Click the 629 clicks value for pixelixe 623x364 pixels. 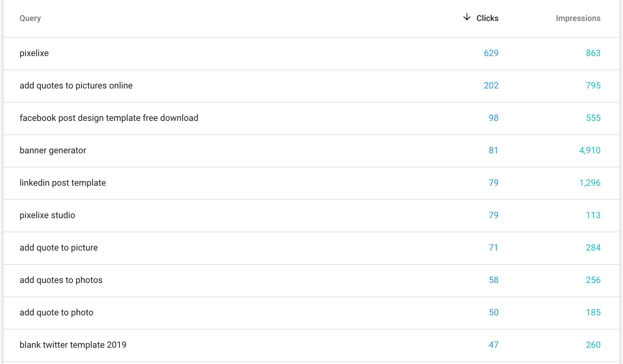pyautogui.click(x=491, y=53)
